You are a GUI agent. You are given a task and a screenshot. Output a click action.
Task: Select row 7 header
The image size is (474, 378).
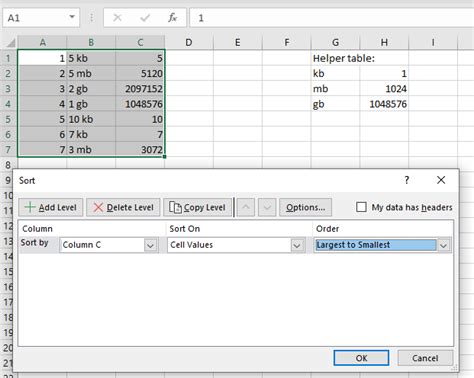point(8,150)
